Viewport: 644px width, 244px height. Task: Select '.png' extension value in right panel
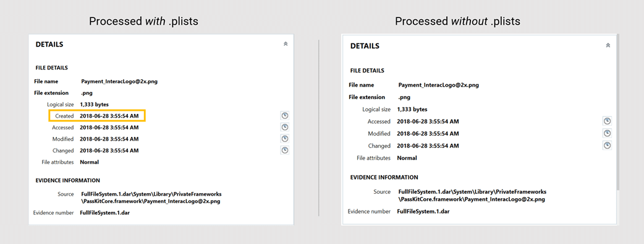[x=404, y=97]
